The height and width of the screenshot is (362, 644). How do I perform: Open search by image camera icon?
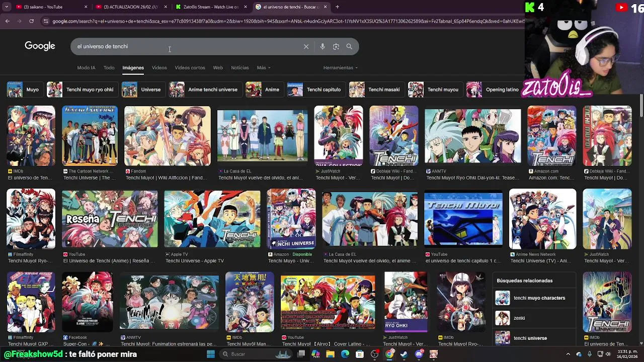pyautogui.click(x=336, y=47)
